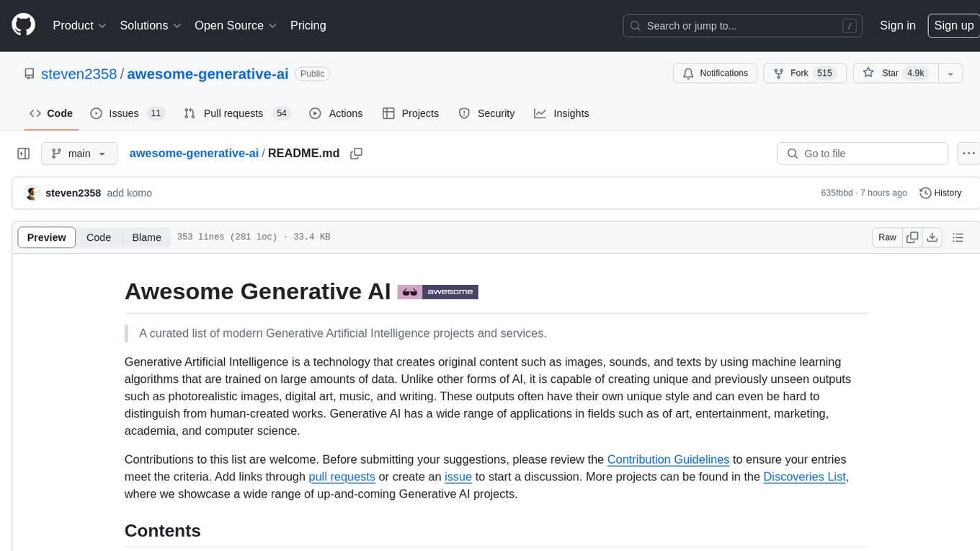980x551 pixels.
Task: Open the Raw file view
Action: coord(887,237)
